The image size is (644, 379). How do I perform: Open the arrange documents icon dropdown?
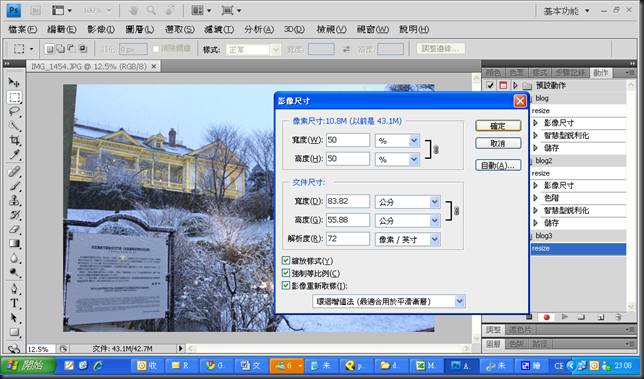(202, 10)
